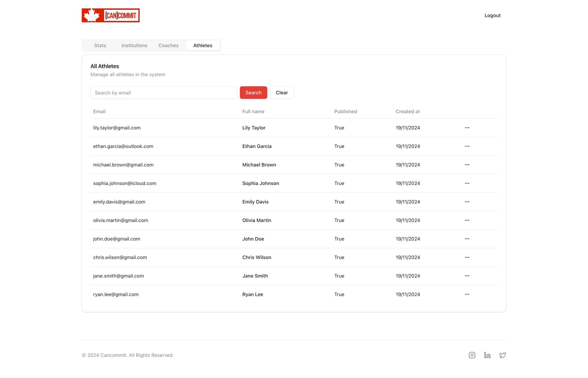Click the name John Doe
This screenshot has height=378, width=588.
coord(253,239)
